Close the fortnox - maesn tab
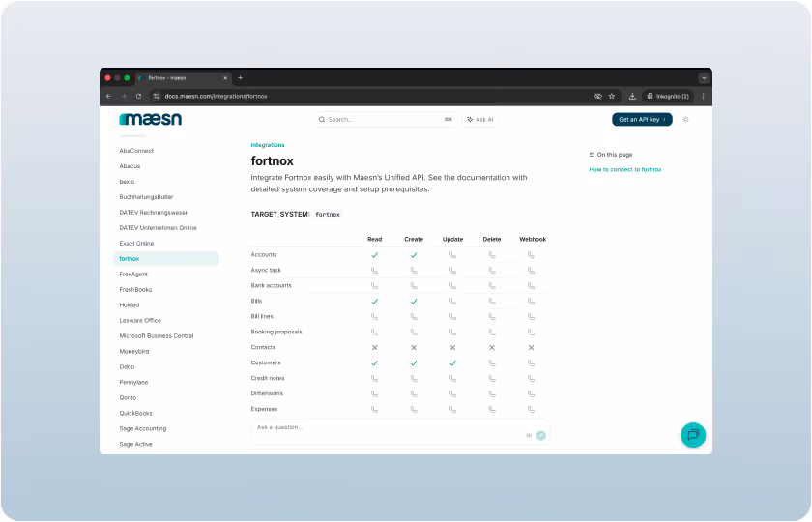This screenshot has height=522, width=812. [x=225, y=78]
